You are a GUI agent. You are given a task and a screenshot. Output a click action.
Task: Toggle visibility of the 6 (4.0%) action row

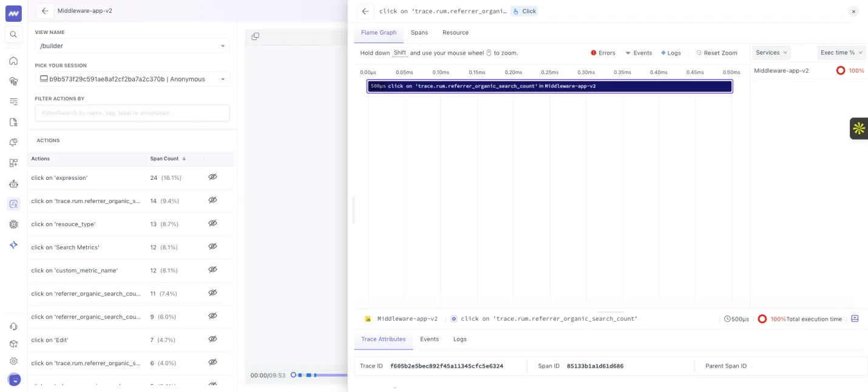click(x=212, y=362)
